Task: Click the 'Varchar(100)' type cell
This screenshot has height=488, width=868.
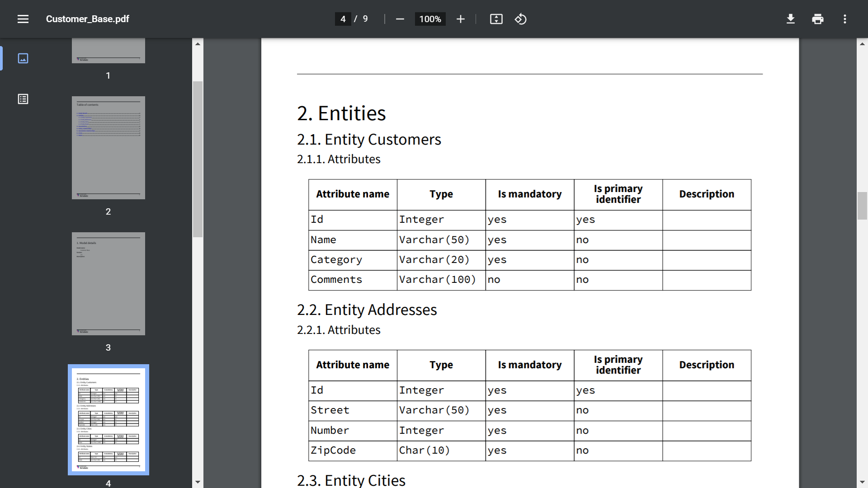Action: coord(441,280)
